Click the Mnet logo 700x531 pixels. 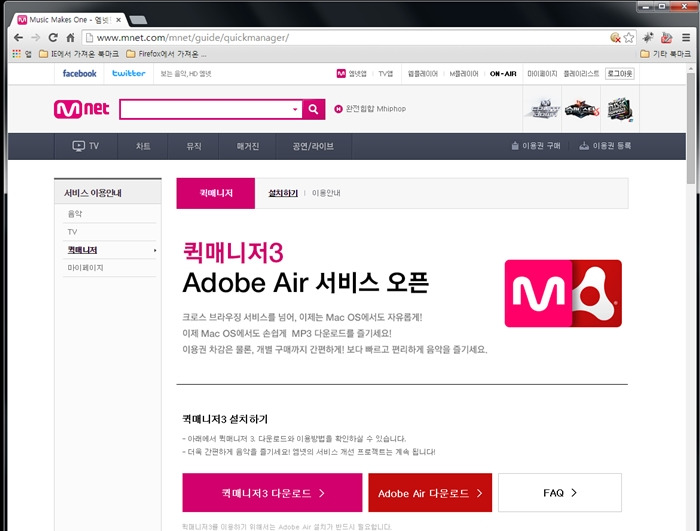point(81,109)
